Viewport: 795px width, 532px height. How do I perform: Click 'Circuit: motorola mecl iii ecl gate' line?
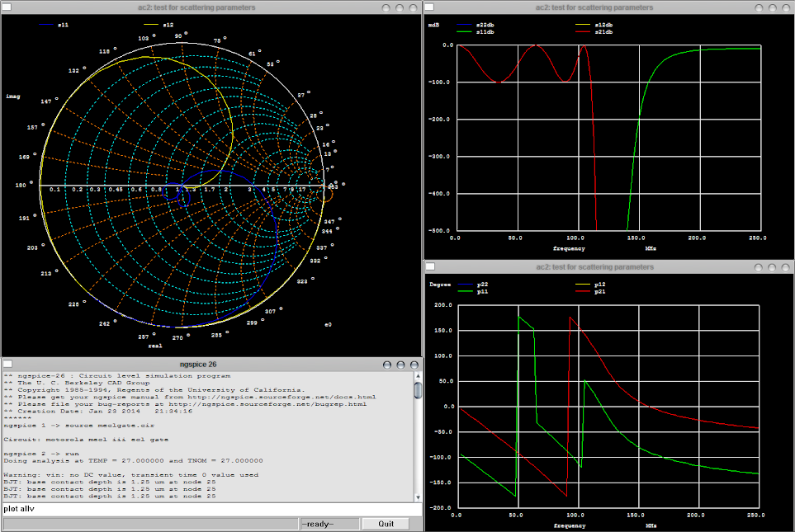tap(86, 440)
